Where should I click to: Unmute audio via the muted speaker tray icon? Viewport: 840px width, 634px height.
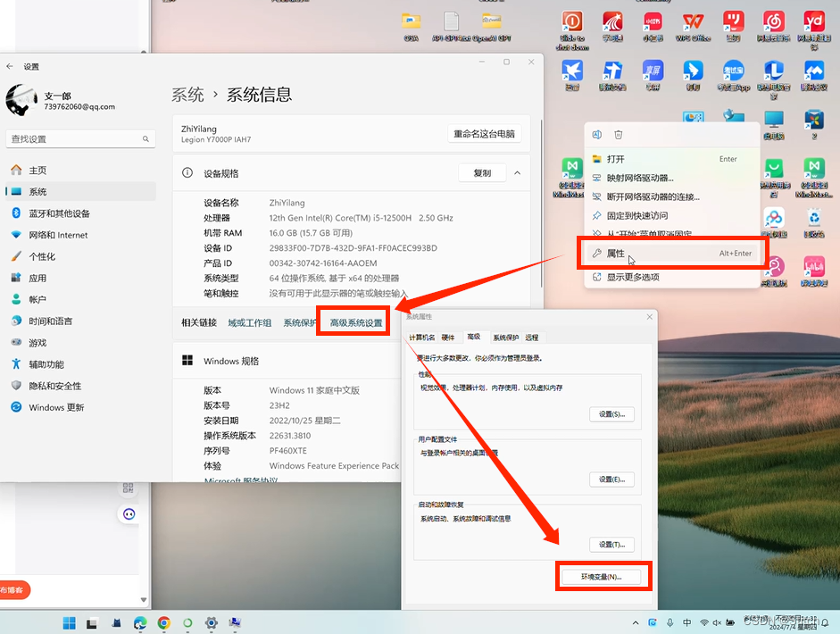(718, 622)
